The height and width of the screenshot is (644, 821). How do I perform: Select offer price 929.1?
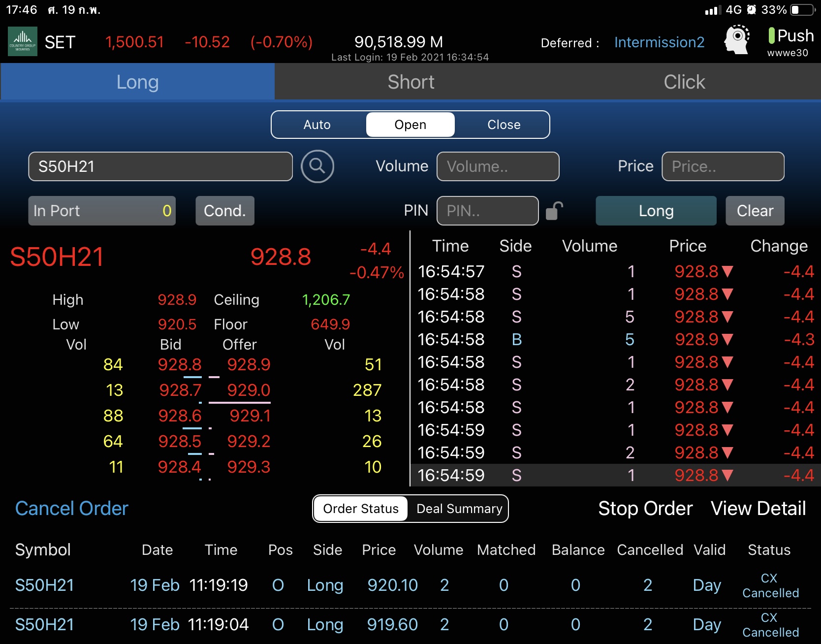coord(250,416)
